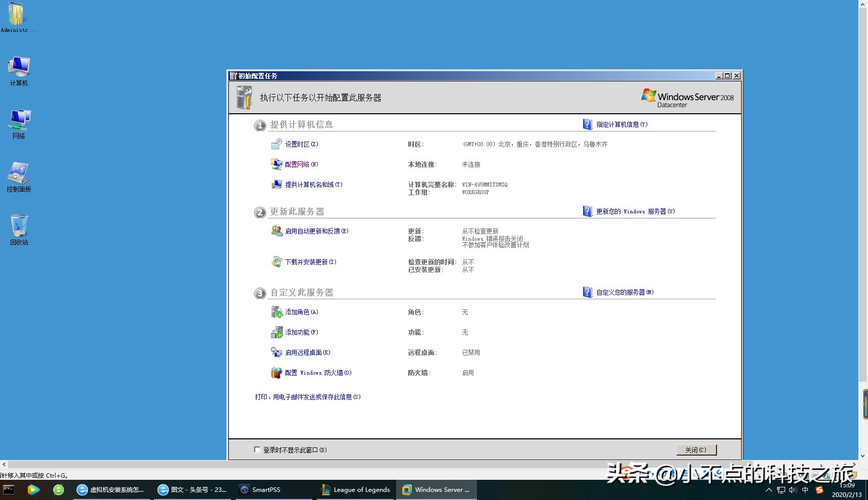
Task: Expand hidden icons in the system tray
Action: tap(769, 490)
